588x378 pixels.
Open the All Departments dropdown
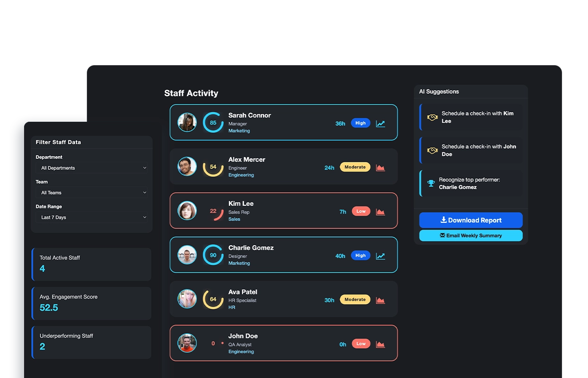click(92, 168)
